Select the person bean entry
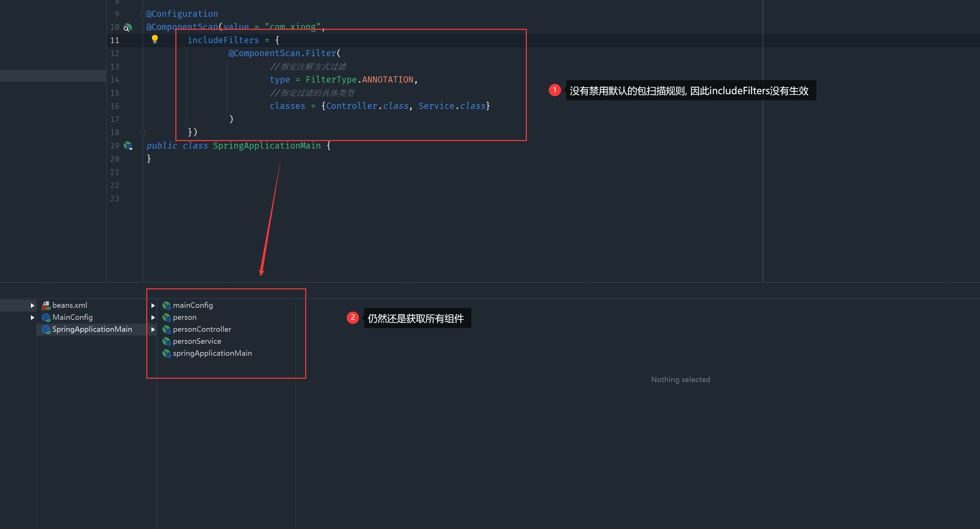Screen dimensions: 980x529 (x=185, y=317)
